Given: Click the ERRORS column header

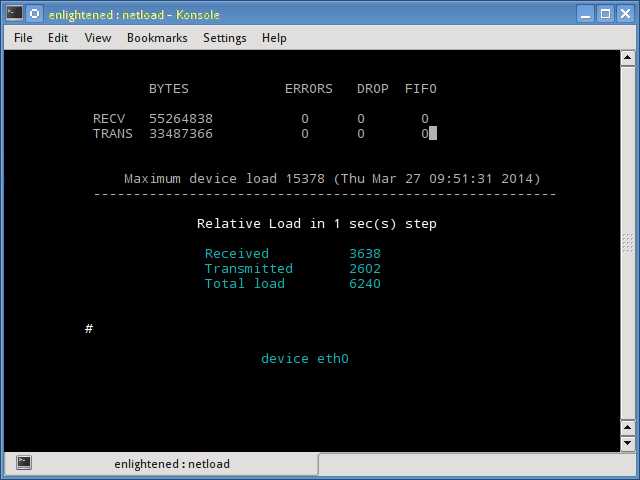Looking at the screenshot, I should [x=309, y=89].
